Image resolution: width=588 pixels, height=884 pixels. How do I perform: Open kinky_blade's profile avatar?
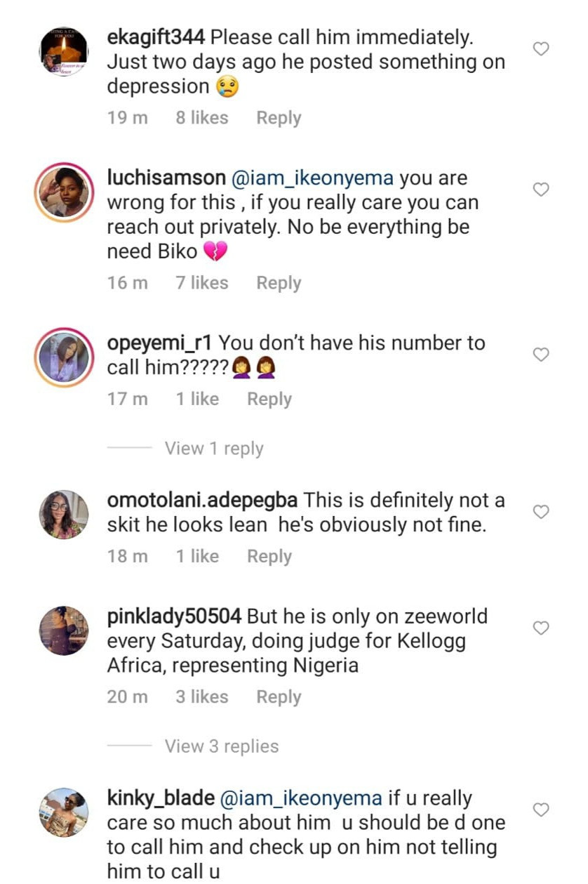tap(64, 812)
